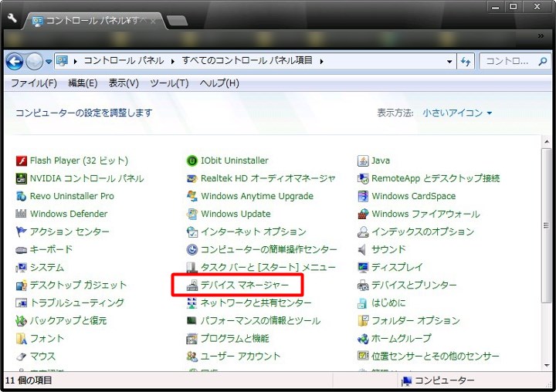Click the バックアップと復元 icon
Screen dimensions: 556x392
point(22,321)
